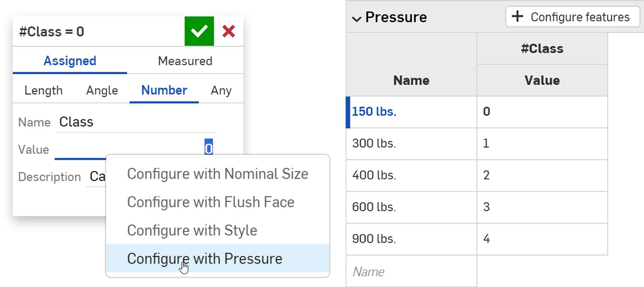Pick Configure with Flush Face
Image resolution: width=644 pixels, height=287 pixels.
click(211, 202)
